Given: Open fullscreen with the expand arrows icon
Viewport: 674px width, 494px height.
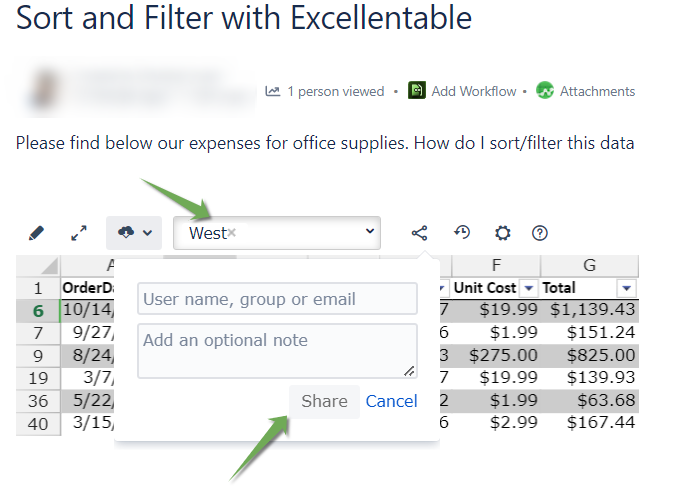Looking at the screenshot, I should pos(79,233).
